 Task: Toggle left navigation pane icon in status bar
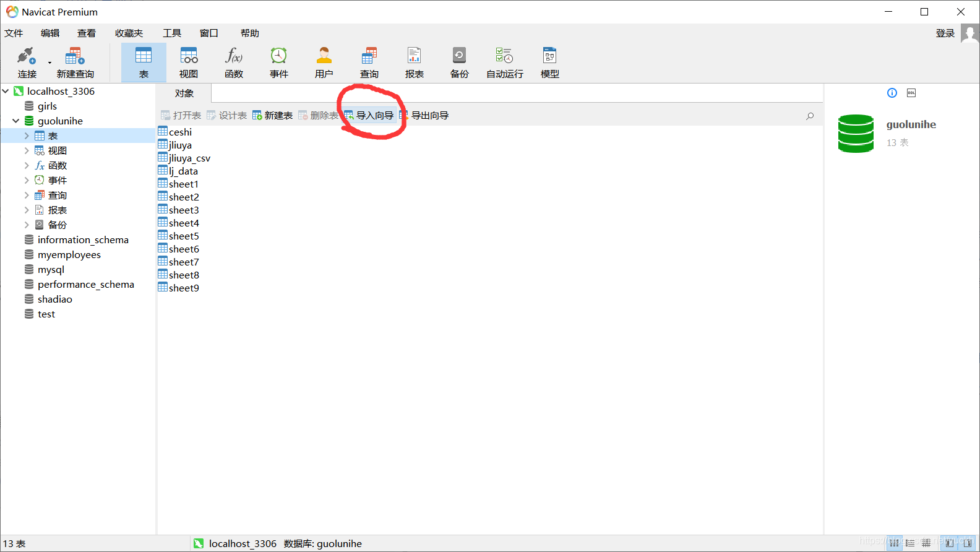[x=950, y=543]
